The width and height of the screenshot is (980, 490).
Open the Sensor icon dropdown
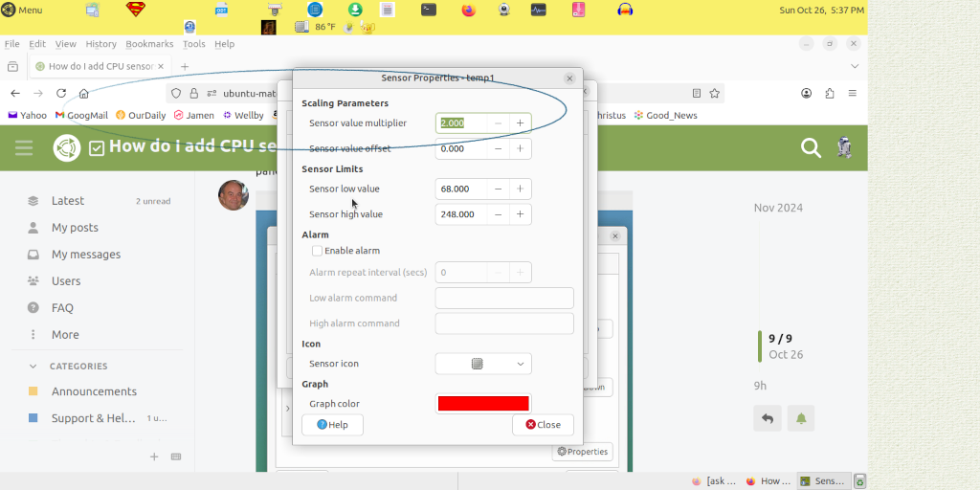[483, 364]
